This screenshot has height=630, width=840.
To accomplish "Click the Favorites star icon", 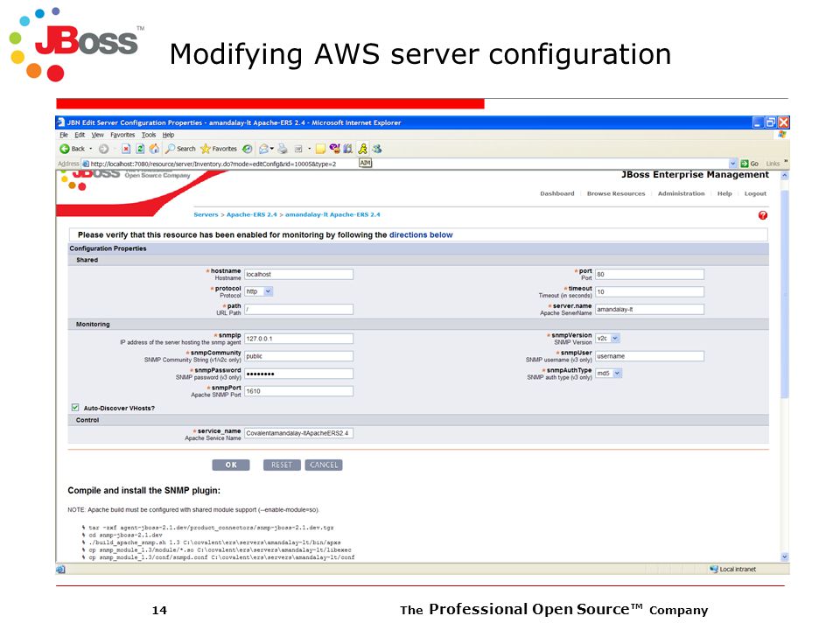I will point(205,149).
